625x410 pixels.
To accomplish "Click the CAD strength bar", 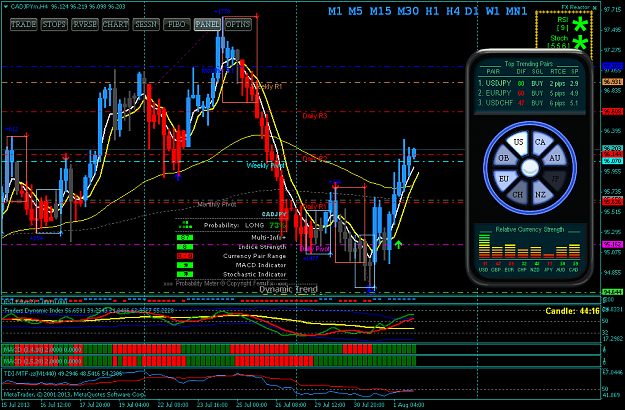I will [x=574, y=251].
